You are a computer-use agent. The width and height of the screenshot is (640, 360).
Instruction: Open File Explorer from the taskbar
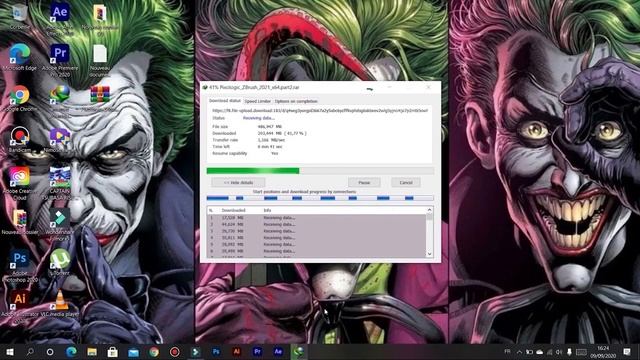(x=92, y=351)
